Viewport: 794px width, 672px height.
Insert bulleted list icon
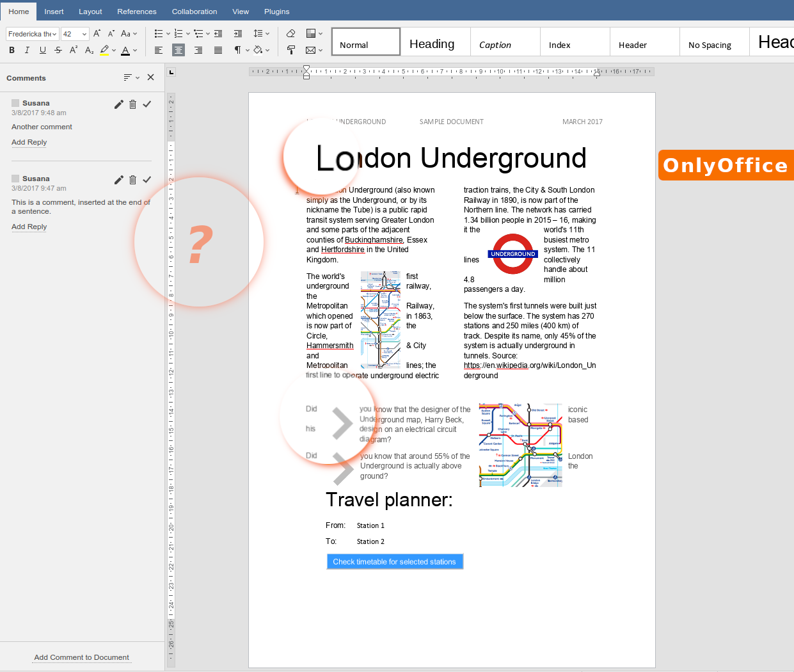pyautogui.click(x=159, y=33)
